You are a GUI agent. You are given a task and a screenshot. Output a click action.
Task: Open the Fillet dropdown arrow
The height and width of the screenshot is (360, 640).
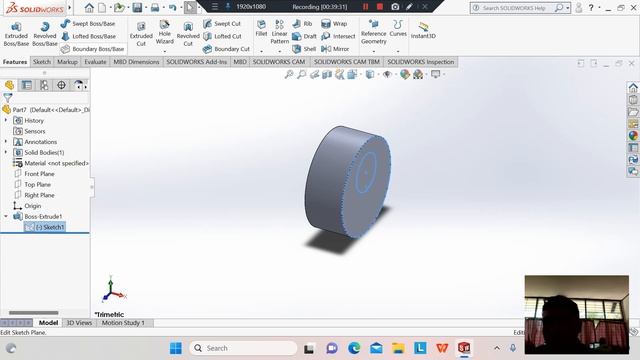click(x=261, y=51)
